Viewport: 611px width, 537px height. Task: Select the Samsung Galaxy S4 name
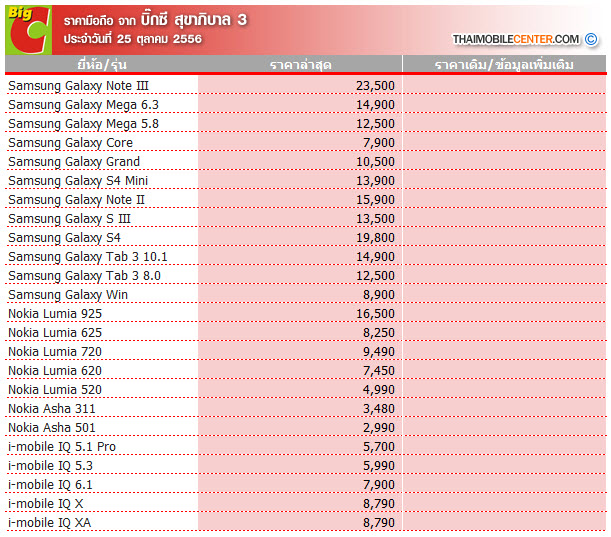tap(64, 238)
